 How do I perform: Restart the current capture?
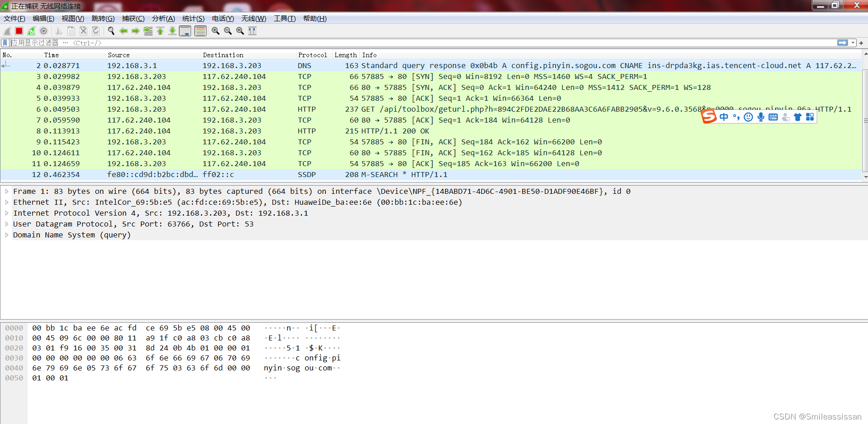tap(31, 30)
